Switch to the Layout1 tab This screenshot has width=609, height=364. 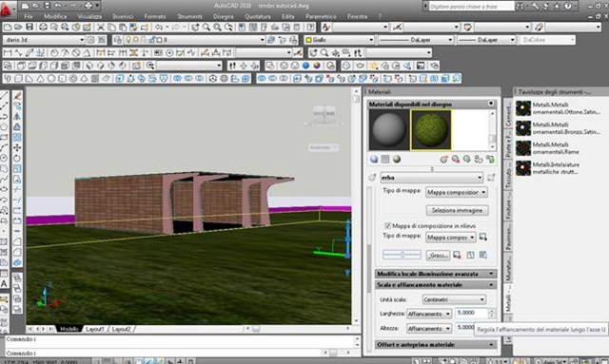[95, 329]
